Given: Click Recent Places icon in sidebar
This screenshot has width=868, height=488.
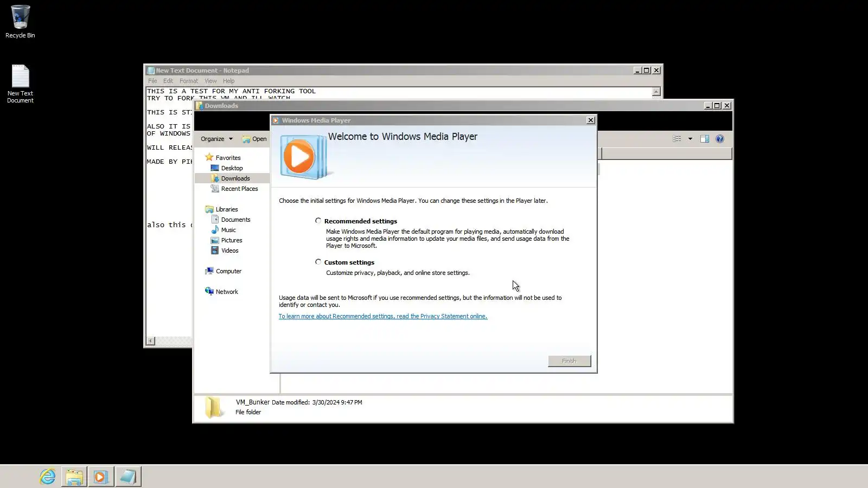Looking at the screenshot, I should point(215,189).
